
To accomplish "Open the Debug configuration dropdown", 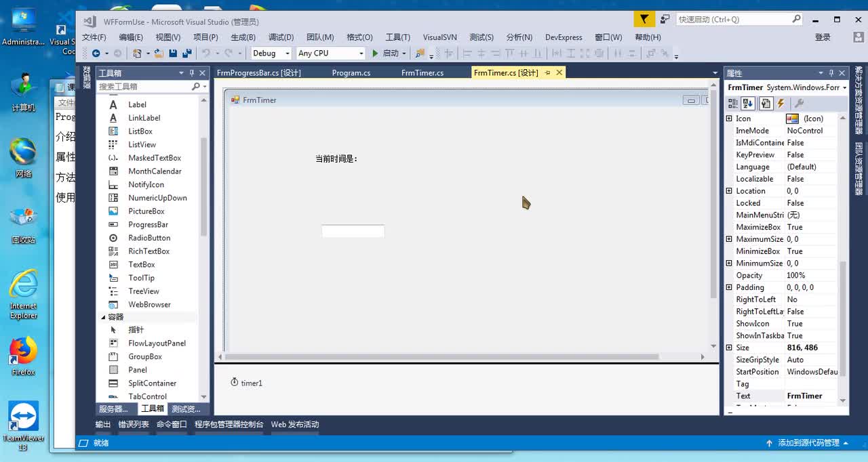I will 288,53.
